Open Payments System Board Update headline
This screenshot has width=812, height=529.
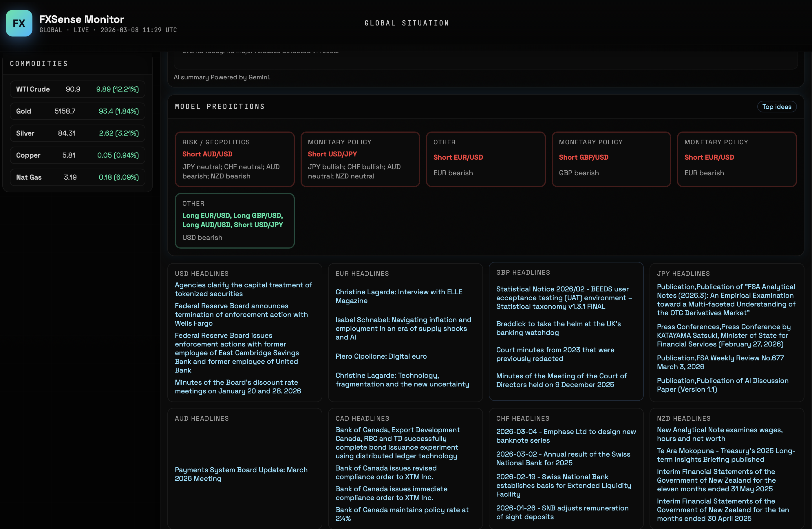click(x=241, y=474)
